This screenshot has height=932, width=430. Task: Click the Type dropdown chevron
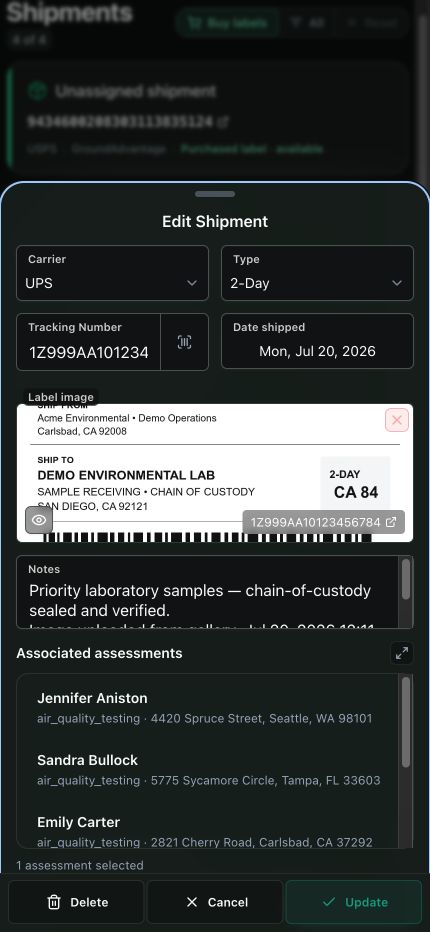point(397,283)
